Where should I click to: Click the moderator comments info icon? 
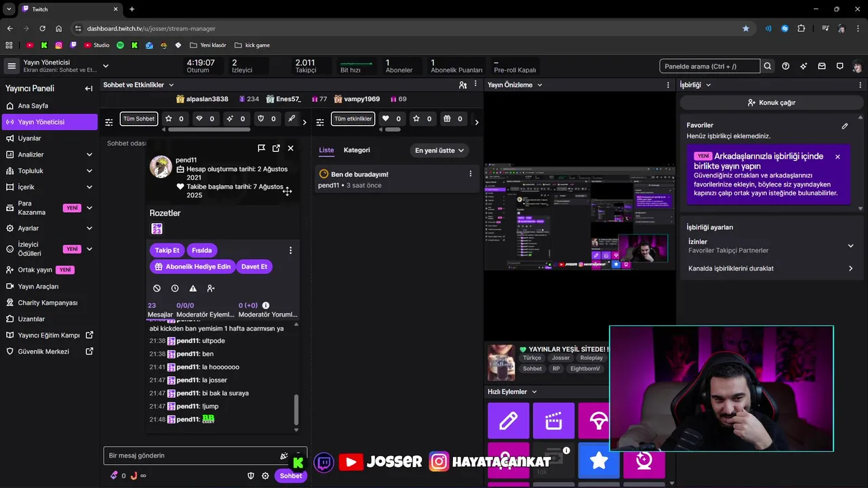pos(266,306)
